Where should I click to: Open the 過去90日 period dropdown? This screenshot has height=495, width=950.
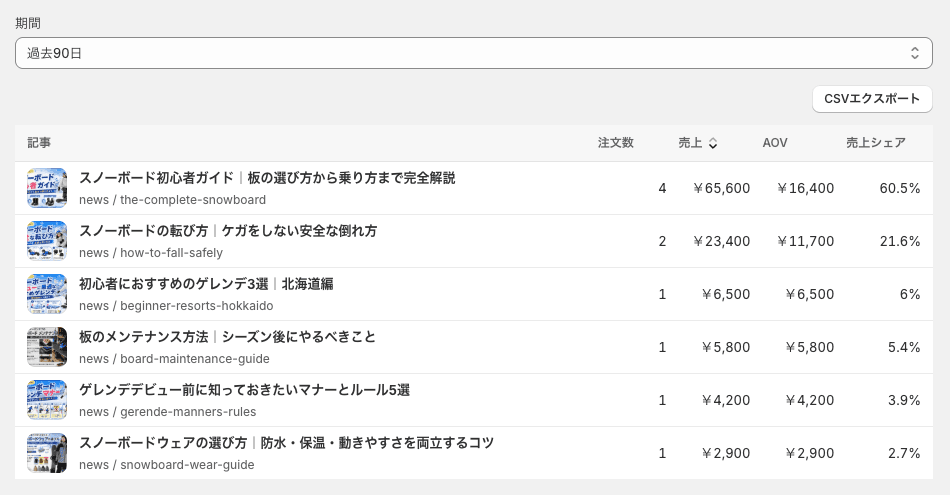click(x=474, y=53)
